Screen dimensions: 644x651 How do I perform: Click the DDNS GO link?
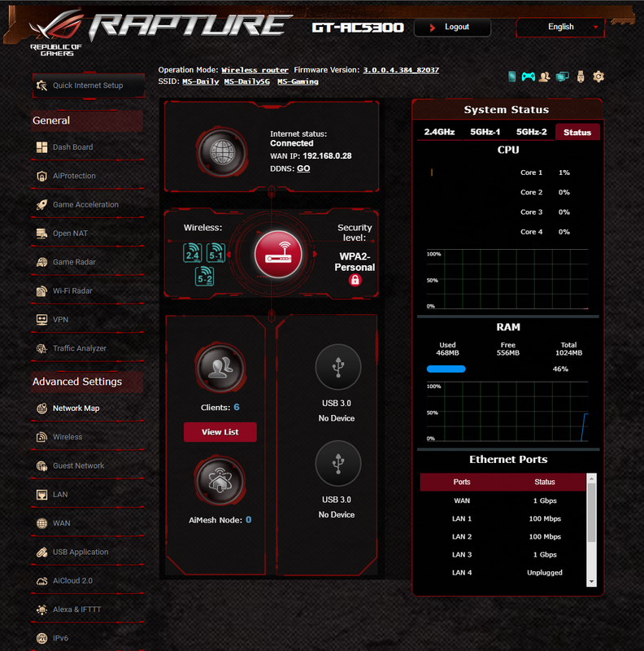303,168
